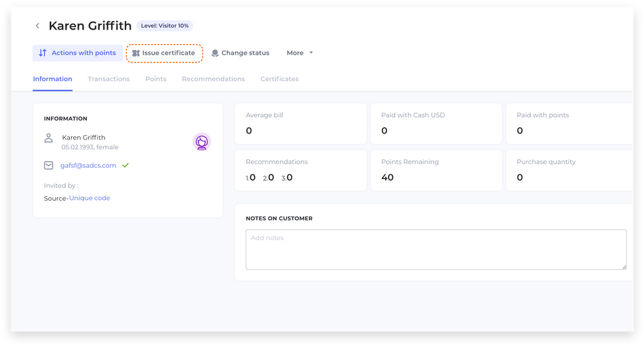Screen dimensions: 644x346
Task: Click the Level: Visitor 10% badge
Action: click(165, 26)
